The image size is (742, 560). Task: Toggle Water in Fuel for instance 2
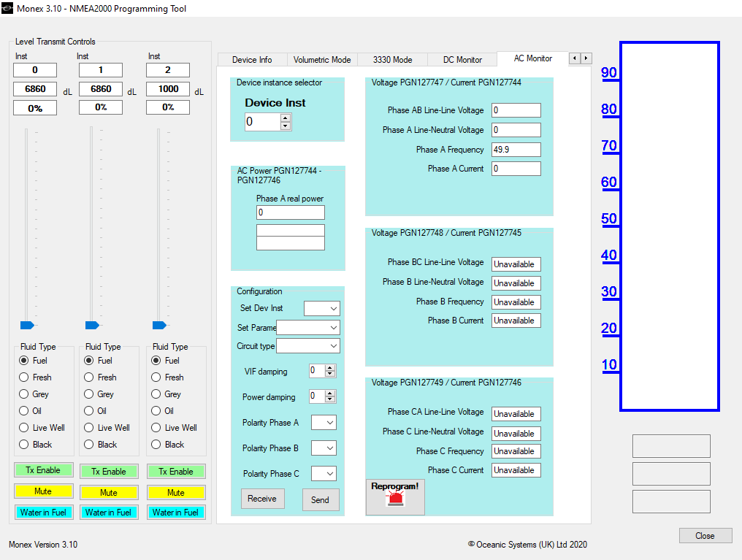pyautogui.click(x=176, y=513)
